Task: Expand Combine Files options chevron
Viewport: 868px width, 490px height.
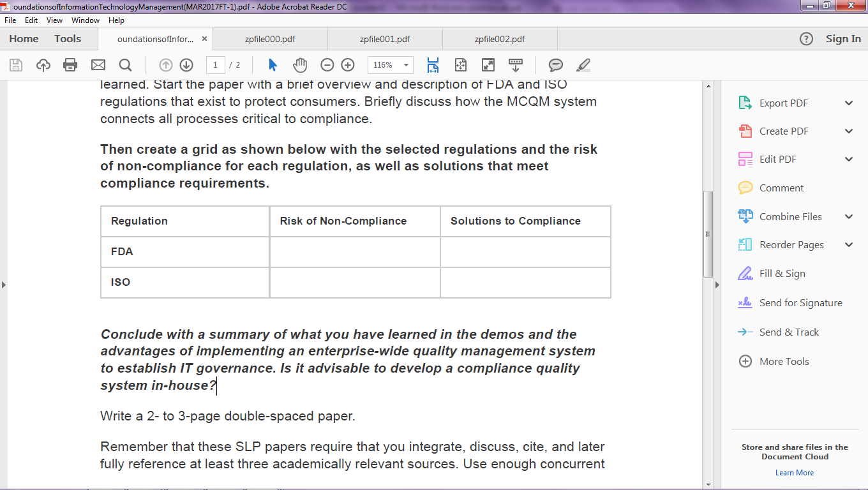Action: pos(849,216)
